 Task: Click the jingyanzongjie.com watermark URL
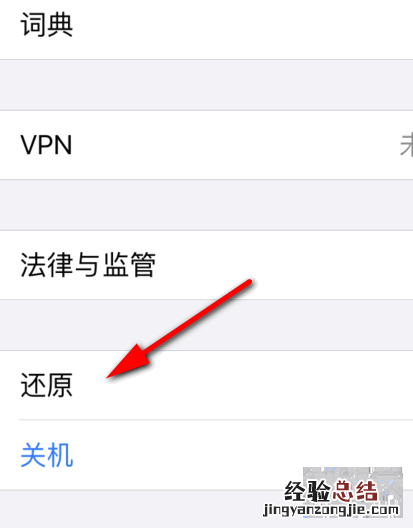point(331,510)
